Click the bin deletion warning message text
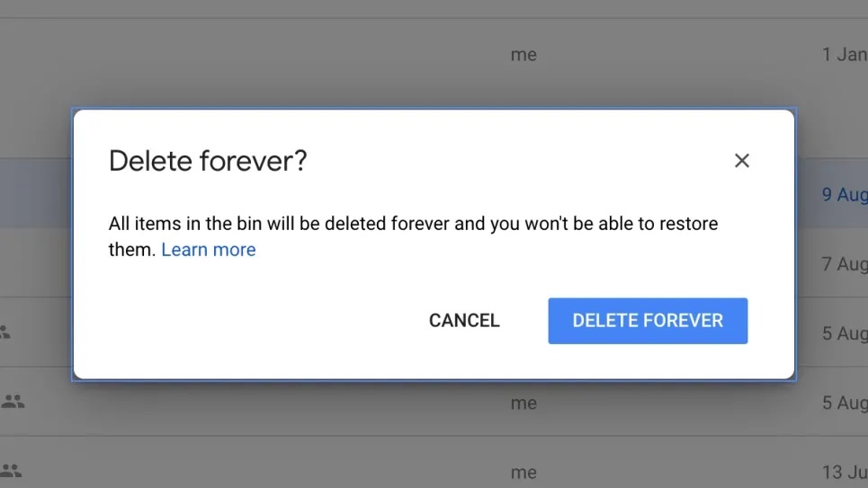The height and width of the screenshot is (488, 868). [413, 224]
